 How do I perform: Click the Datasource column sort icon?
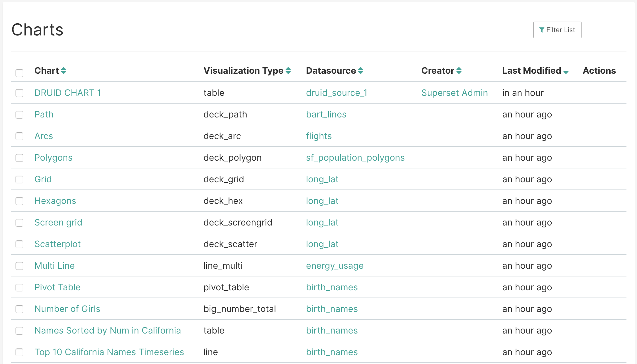(361, 71)
